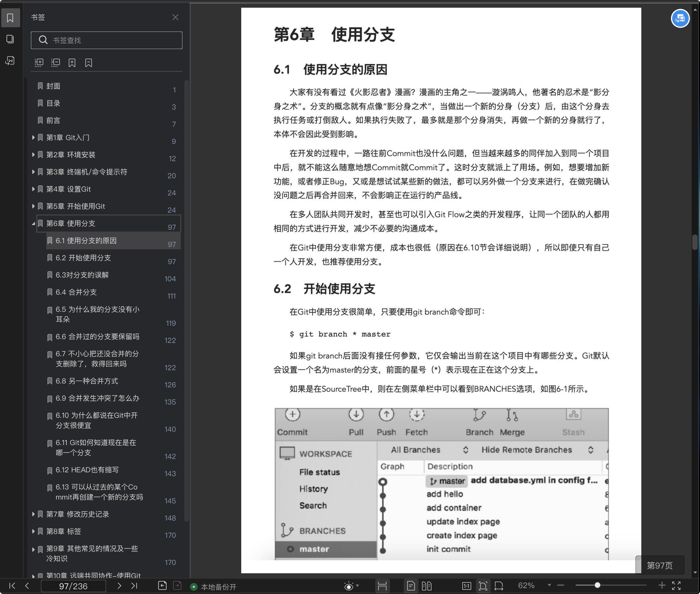Fit the page to width
The image size is (700, 594).
click(499, 586)
